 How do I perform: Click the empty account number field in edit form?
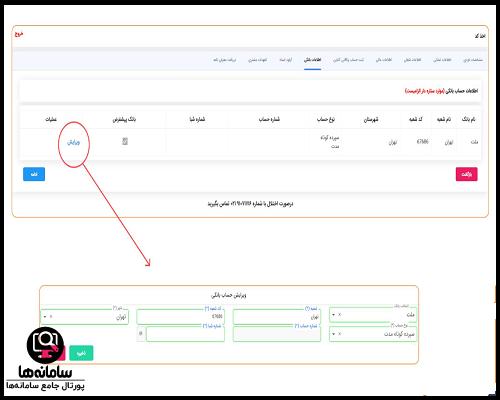point(277,334)
